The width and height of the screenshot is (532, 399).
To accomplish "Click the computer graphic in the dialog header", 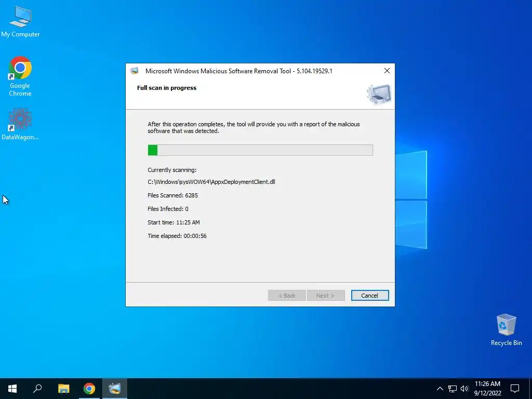I will [x=379, y=94].
